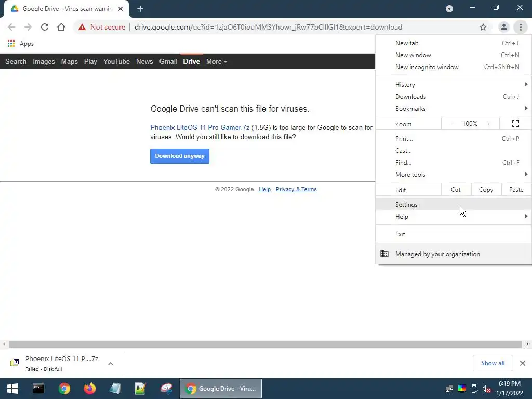Viewport: 532px width, 399px height.
Task: Close the Google Drive virus scan tab
Action: coord(121,9)
